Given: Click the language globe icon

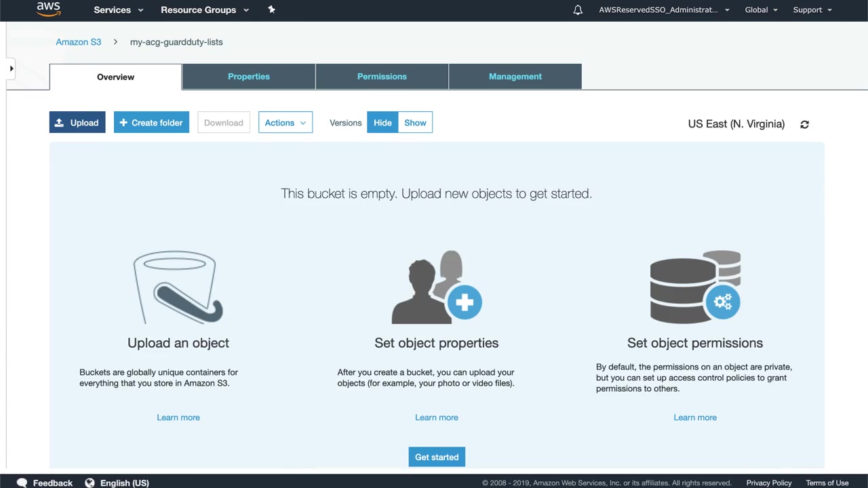Looking at the screenshot, I should click(90, 483).
